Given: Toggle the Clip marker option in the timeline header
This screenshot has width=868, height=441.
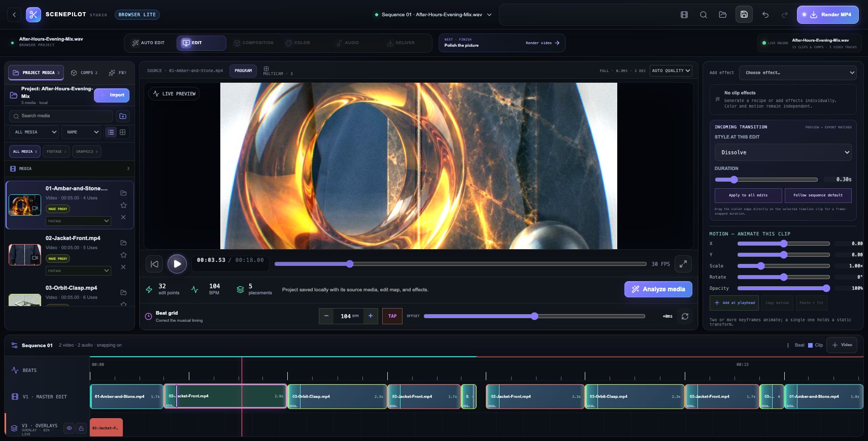Looking at the screenshot, I should (816, 345).
